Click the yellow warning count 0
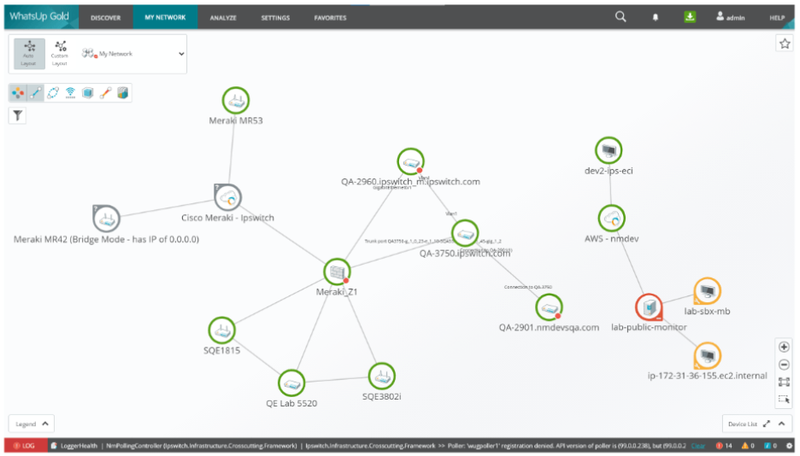This screenshot has height=456, width=800. tap(748, 446)
